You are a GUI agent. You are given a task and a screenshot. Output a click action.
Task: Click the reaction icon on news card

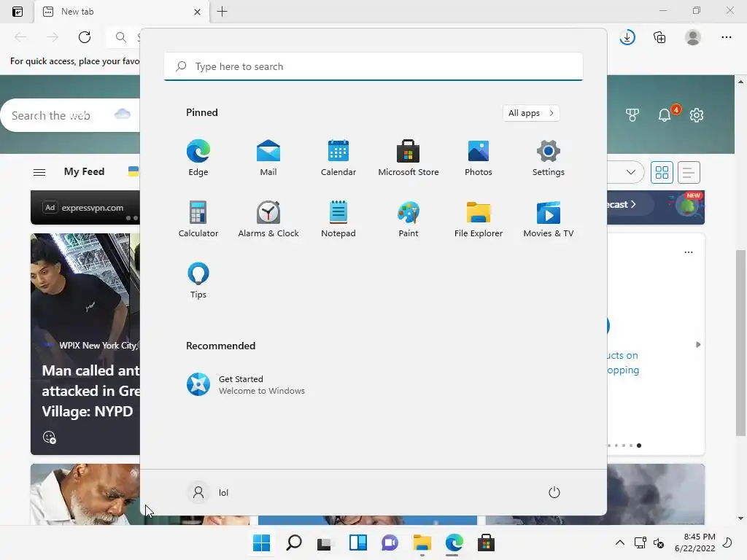tap(50, 437)
